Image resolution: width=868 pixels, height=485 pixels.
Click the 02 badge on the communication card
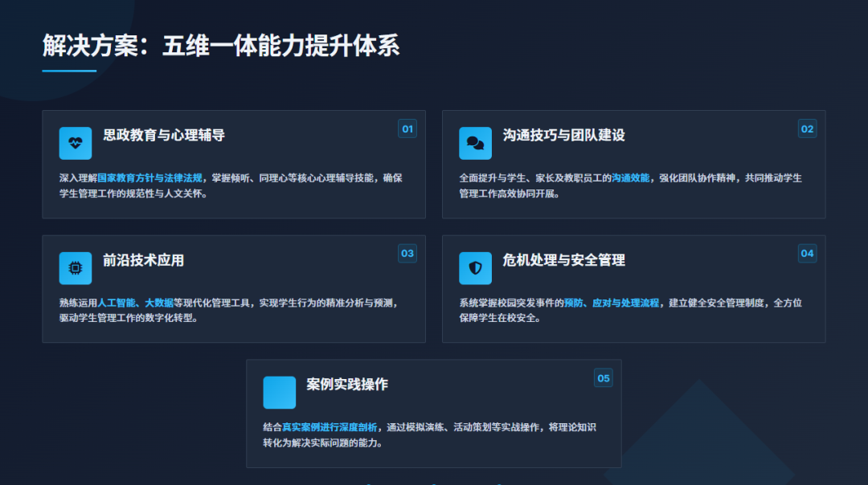(807, 128)
